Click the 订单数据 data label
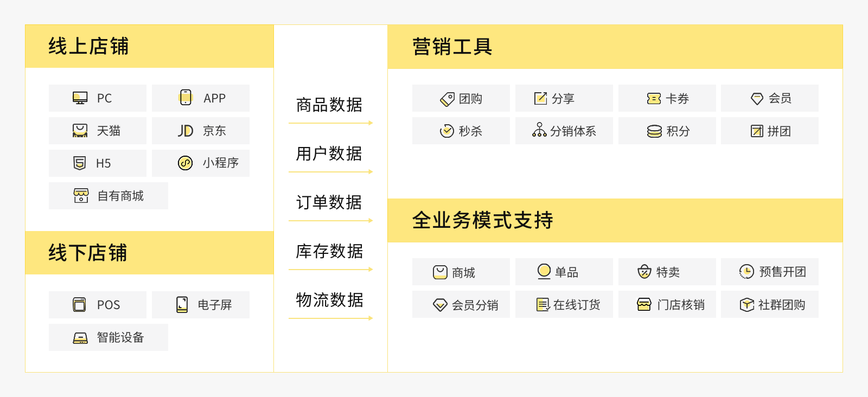Screen dimensions: 868x397 pos(329,202)
